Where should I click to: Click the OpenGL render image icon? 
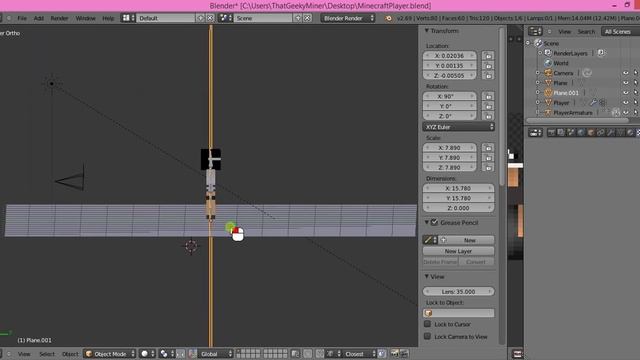tap(394, 354)
